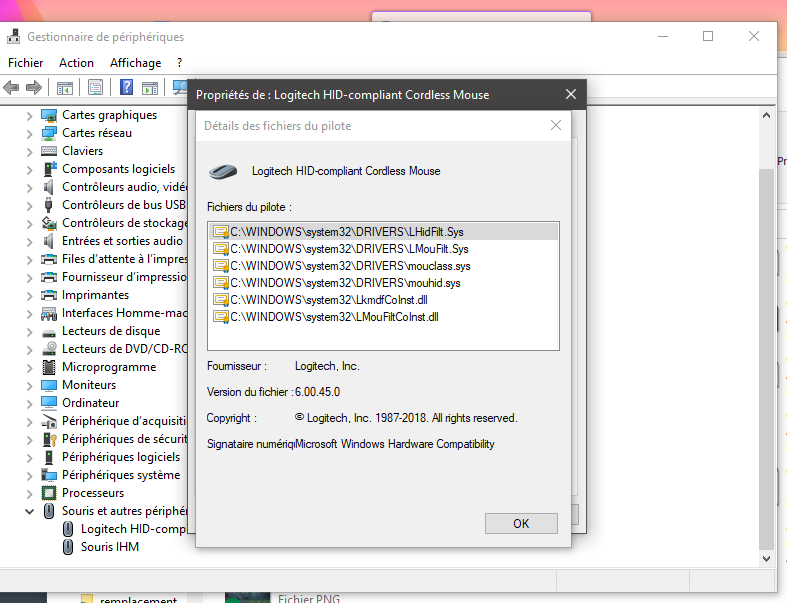Screen dimensions: 787x603
Task: Expand the Entrées et sorties audio node
Action: (x=30, y=242)
